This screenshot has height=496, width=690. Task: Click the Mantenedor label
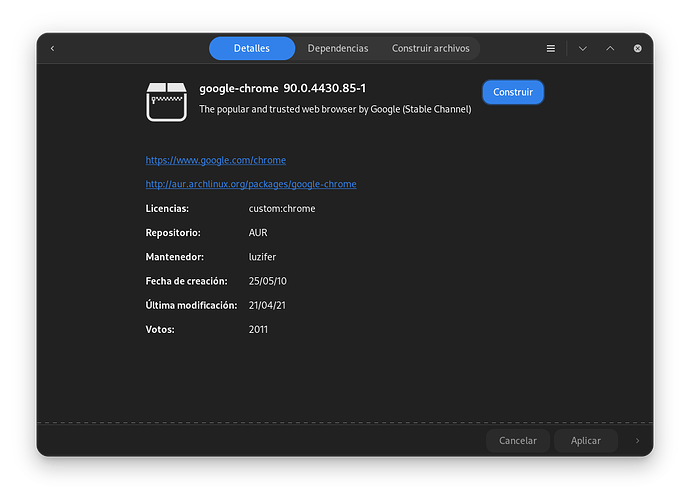pos(175,257)
